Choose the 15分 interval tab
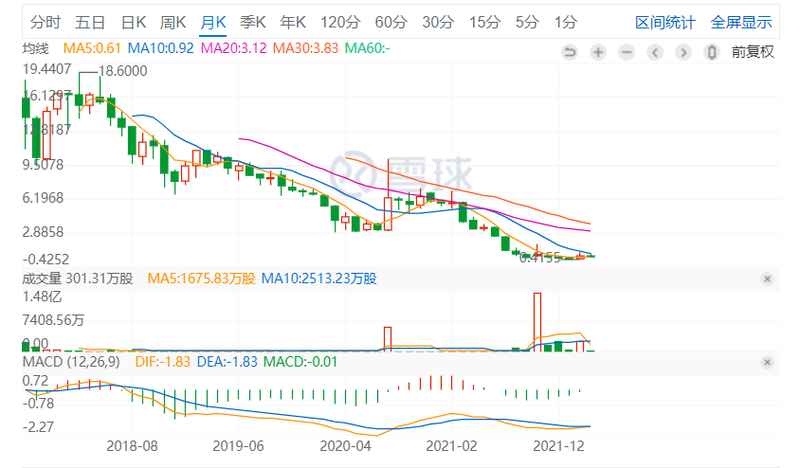 [485, 22]
